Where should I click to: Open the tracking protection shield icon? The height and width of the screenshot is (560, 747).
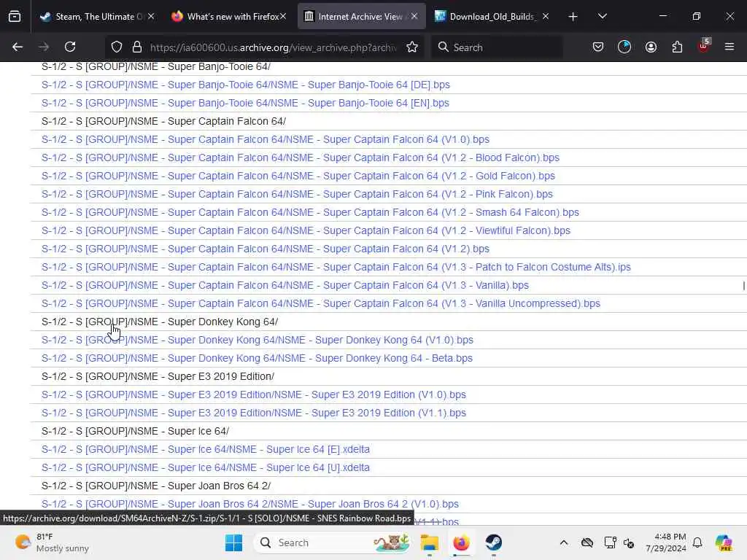(117, 47)
